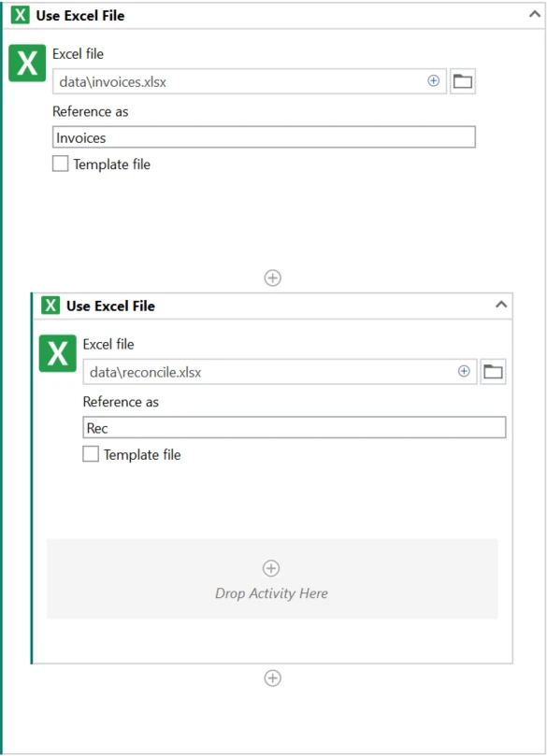Screen dimensions: 547x756
Task: Browse folder for invoices.xlsx Excel file
Action: click(463, 81)
